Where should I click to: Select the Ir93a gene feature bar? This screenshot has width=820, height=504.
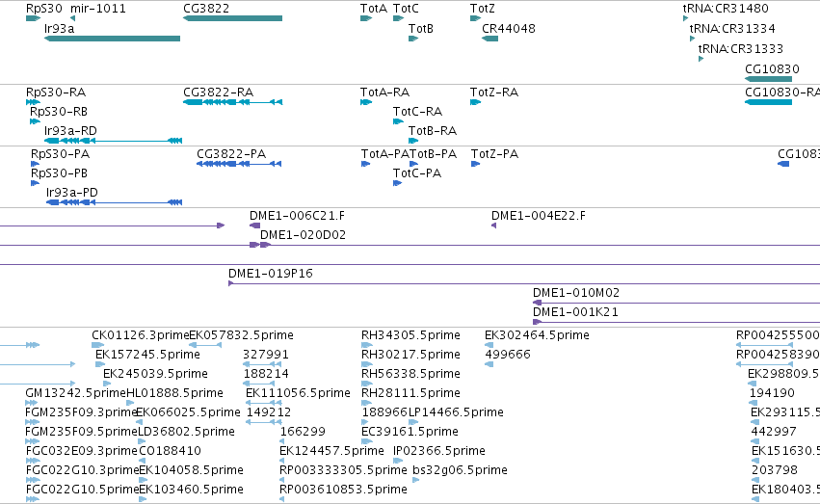pos(113,39)
